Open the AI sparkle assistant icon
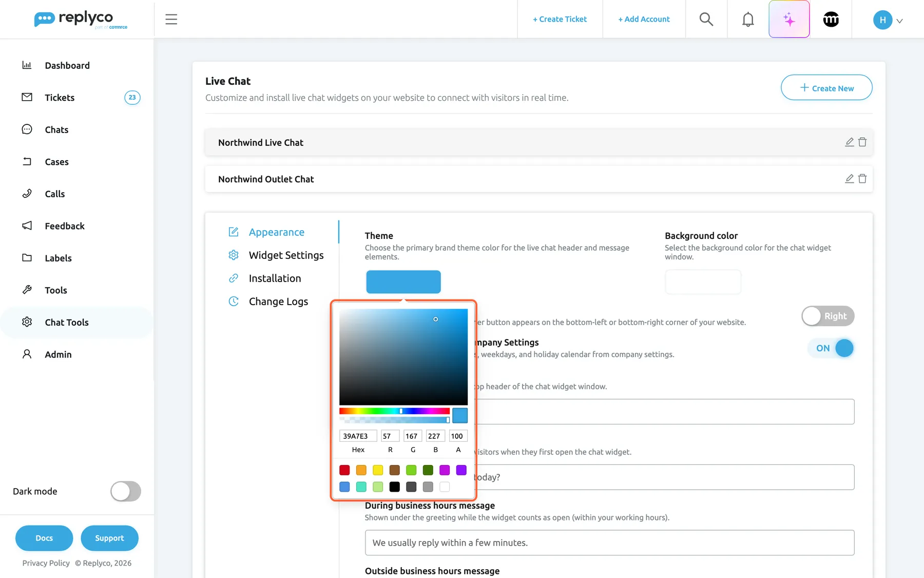This screenshot has height=578, width=924. (789, 20)
